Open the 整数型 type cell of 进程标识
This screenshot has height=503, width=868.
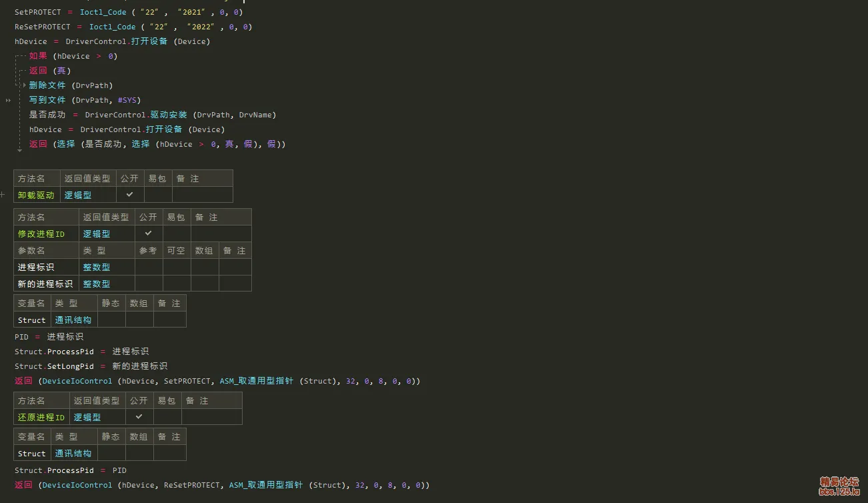click(97, 267)
